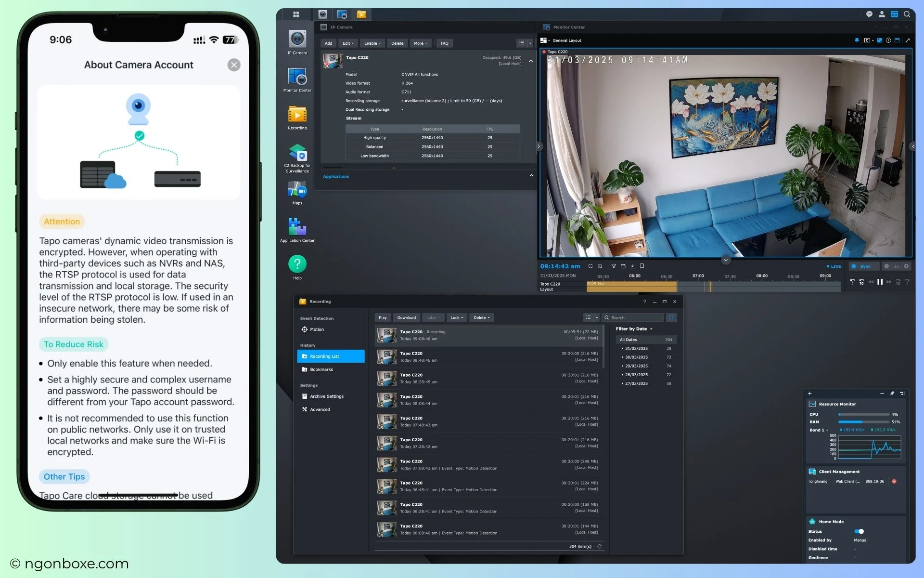
Task: Switch to IP Camera taskbar icon
Action: click(x=323, y=14)
